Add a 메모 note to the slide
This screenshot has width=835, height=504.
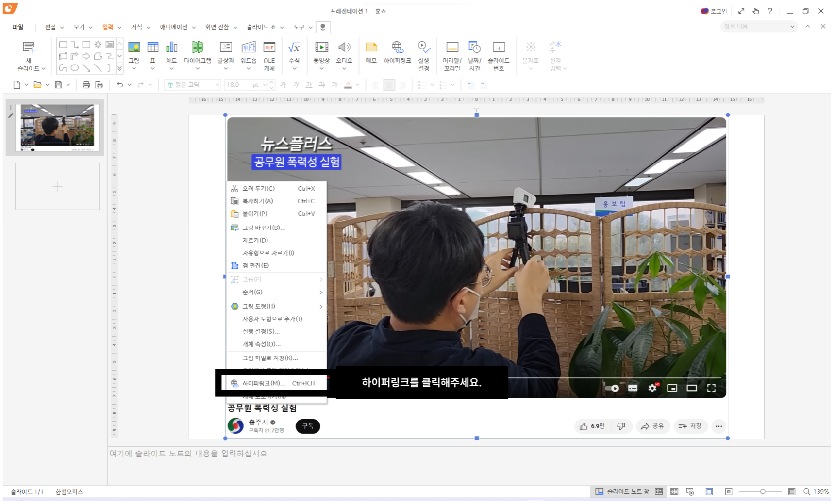371,52
